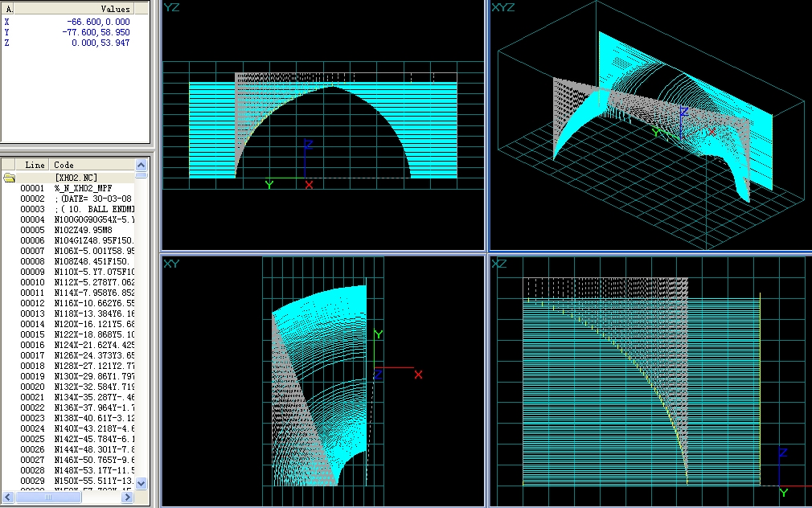Viewport: 812px width, 508px height.
Task: Select line 00006 starting N104G1Z48.95F150
Action: [68, 241]
